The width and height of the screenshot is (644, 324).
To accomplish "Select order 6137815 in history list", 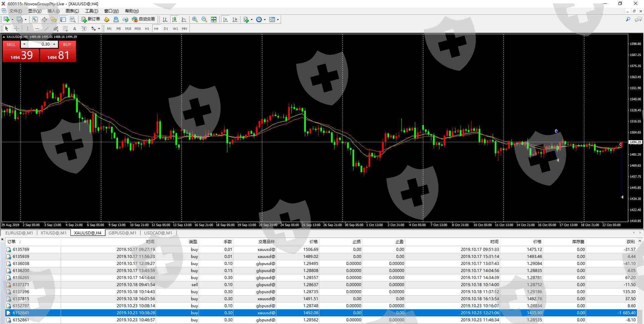I will [21, 299].
